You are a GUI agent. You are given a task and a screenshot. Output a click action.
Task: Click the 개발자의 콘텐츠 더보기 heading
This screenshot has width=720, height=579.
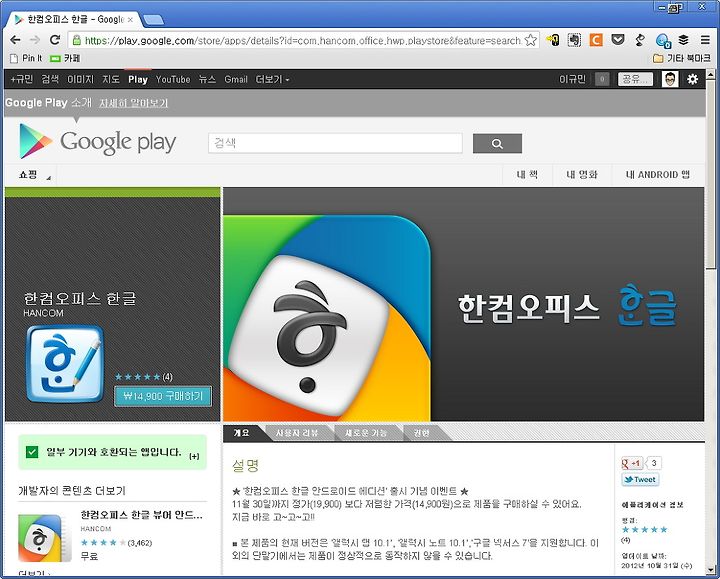72,490
